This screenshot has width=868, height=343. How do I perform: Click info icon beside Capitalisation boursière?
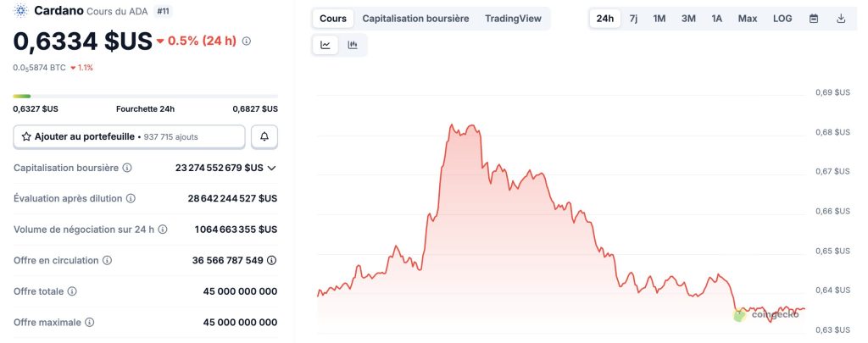[127, 168]
